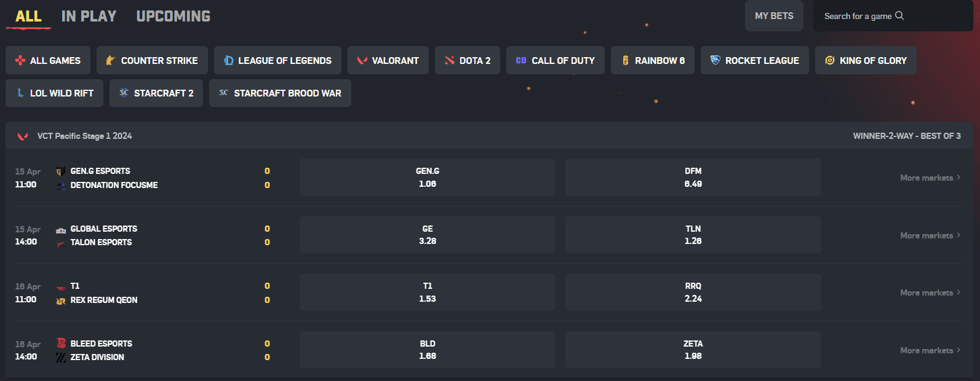The image size is (980, 381).
Task: Click the King of Glory icon
Action: (x=829, y=60)
